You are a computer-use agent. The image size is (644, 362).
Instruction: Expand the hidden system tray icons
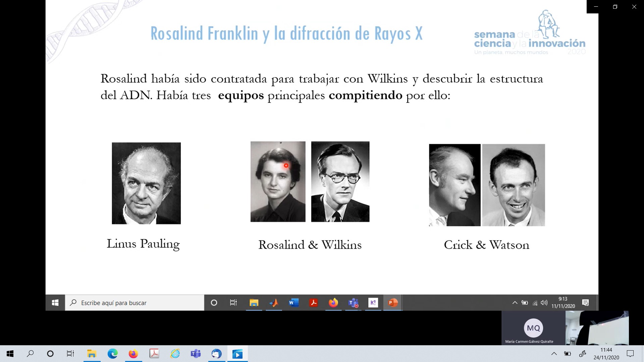[554, 354]
